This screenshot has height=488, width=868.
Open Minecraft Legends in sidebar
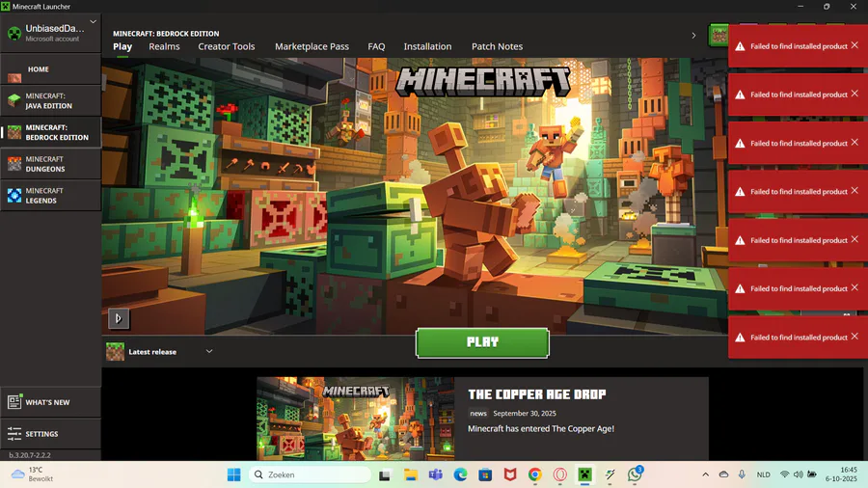[50, 196]
